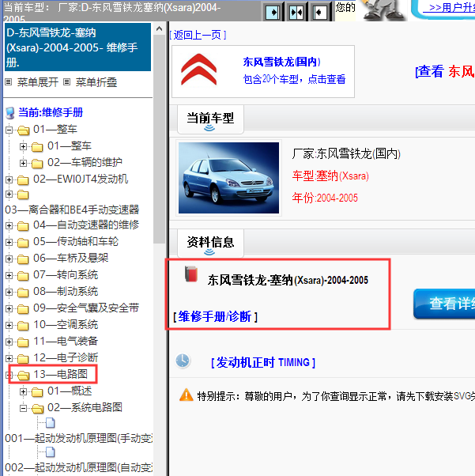Click the Citroën chevron logo
The image size is (475, 476).
(x=198, y=70)
